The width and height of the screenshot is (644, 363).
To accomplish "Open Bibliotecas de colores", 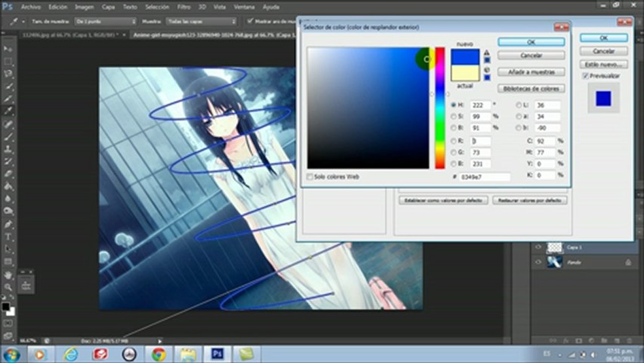I will coord(531,89).
